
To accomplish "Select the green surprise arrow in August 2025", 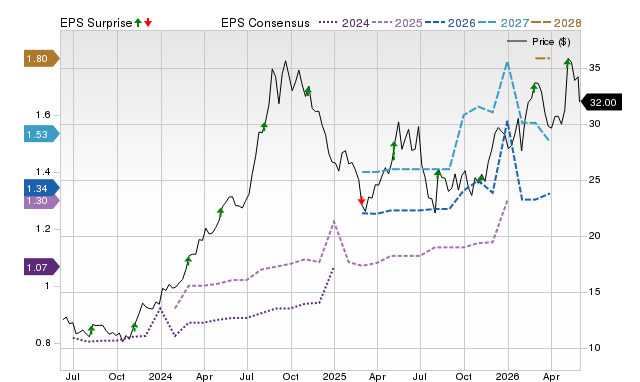I will pos(438,174).
